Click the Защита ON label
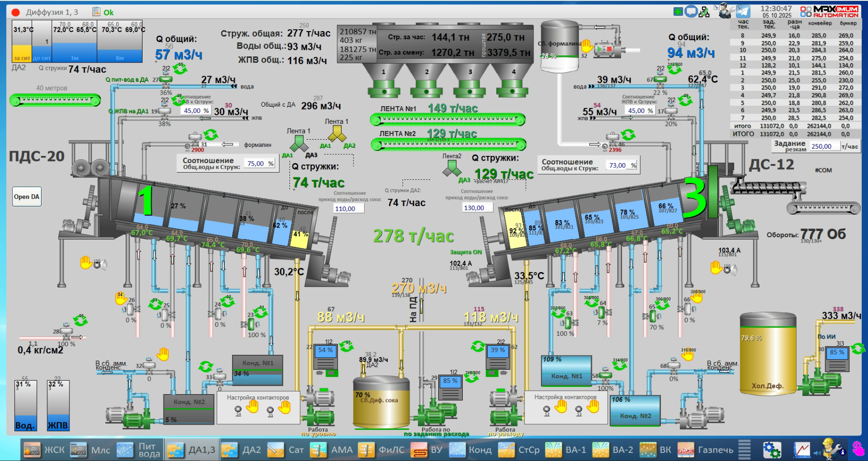 (x=465, y=252)
